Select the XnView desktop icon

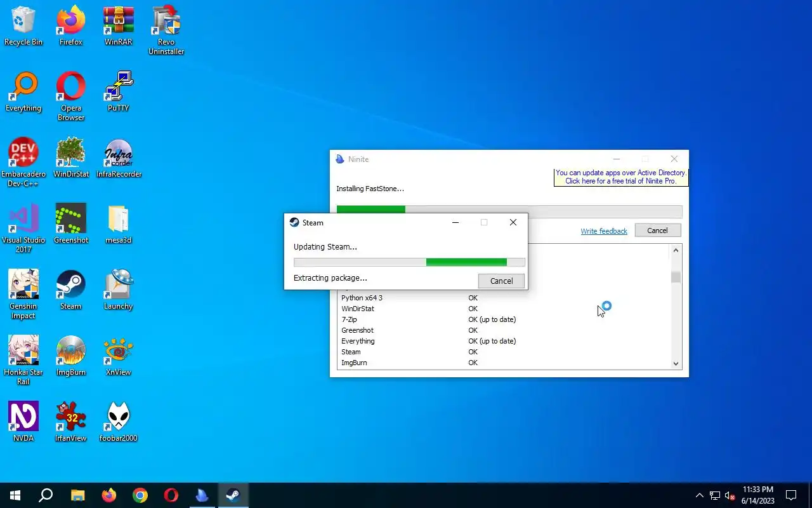(119, 356)
